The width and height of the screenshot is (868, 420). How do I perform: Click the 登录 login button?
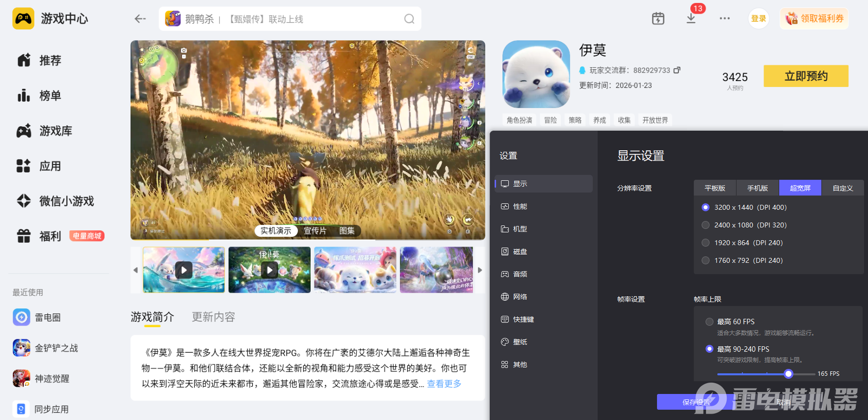pyautogui.click(x=759, y=19)
